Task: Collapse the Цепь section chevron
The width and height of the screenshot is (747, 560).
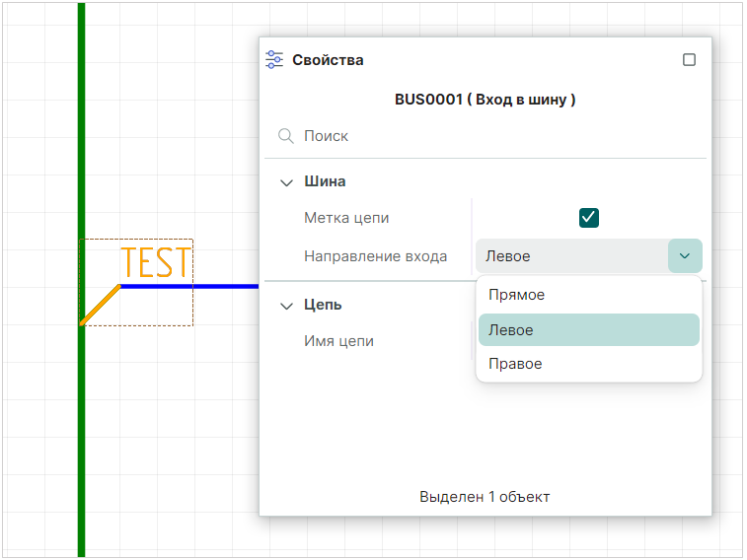Action: (x=286, y=306)
